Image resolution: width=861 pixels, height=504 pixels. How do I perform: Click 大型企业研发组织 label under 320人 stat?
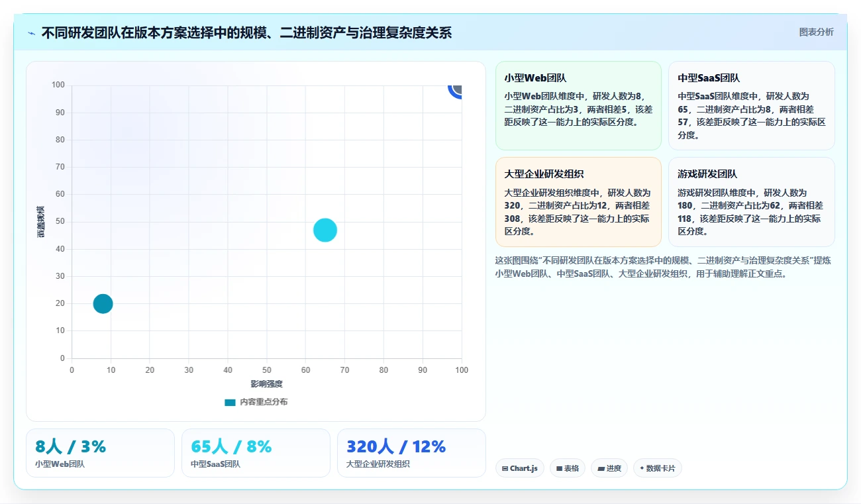(378, 464)
